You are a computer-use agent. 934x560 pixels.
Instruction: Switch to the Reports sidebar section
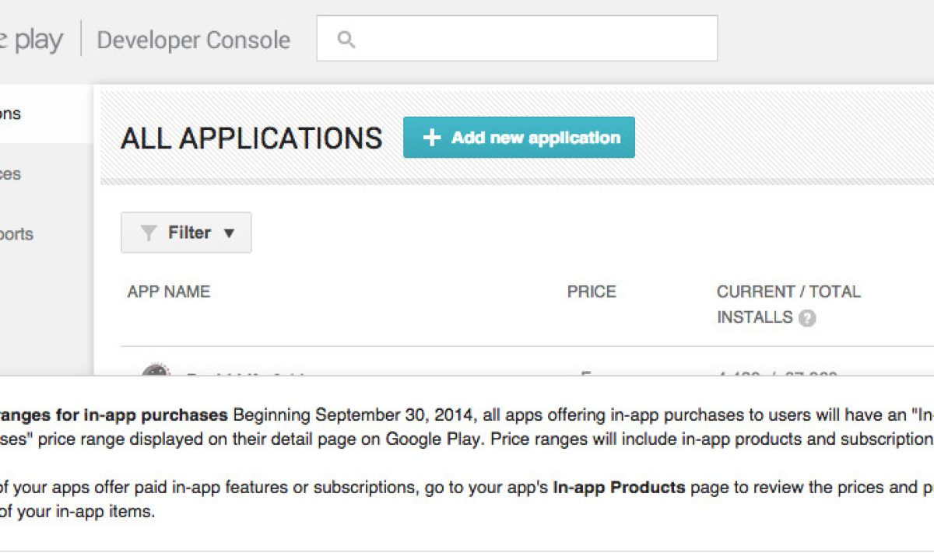click(16, 234)
